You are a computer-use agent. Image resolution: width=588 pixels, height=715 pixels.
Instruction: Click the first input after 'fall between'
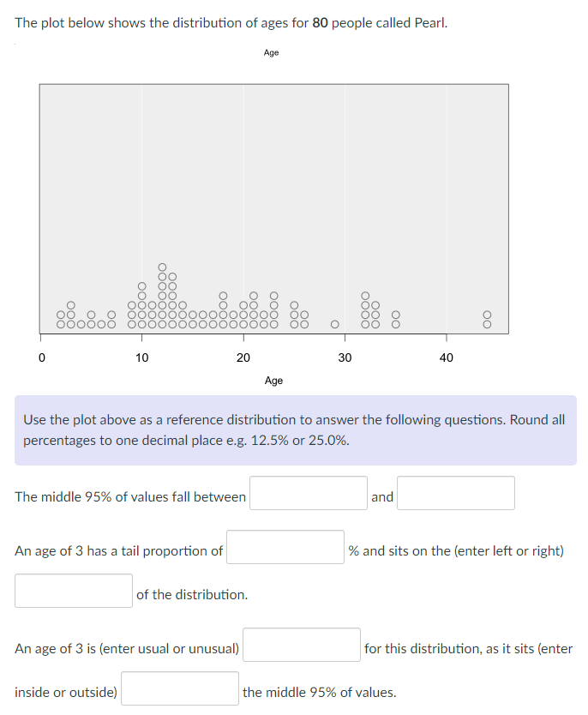click(x=308, y=493)
